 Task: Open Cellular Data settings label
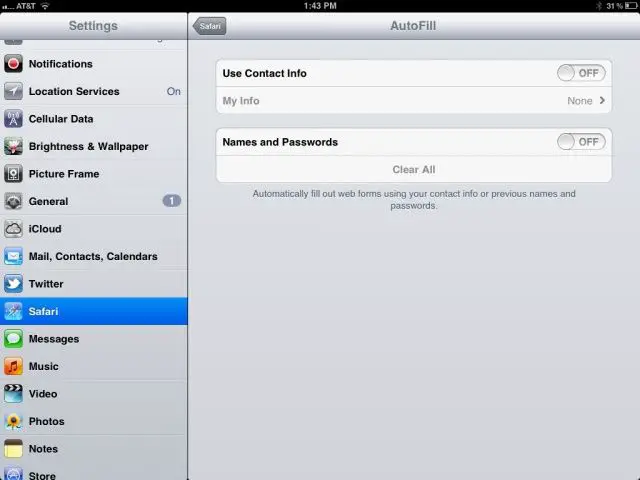point(61,119)
